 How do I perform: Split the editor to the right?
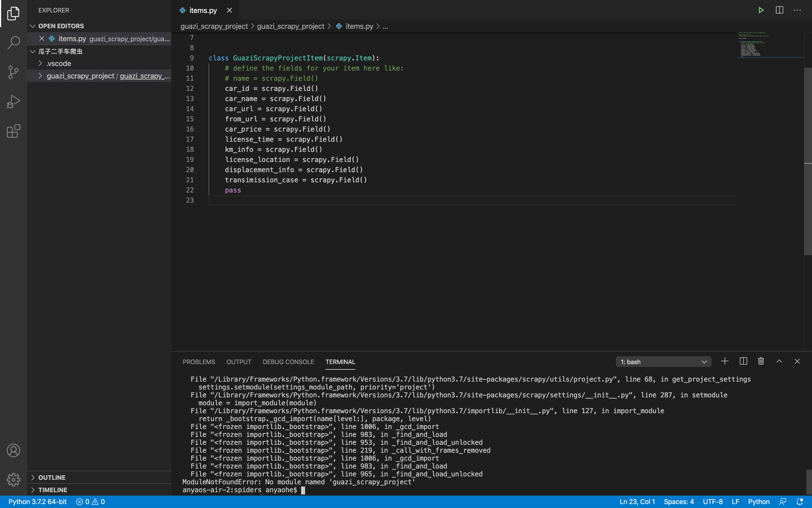(780, 10)
